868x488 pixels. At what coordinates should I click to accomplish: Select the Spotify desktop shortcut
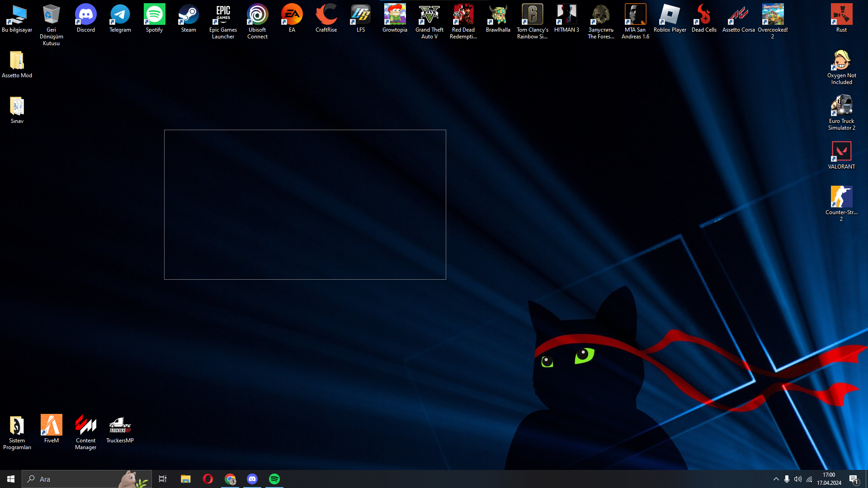tap(155, 19)
